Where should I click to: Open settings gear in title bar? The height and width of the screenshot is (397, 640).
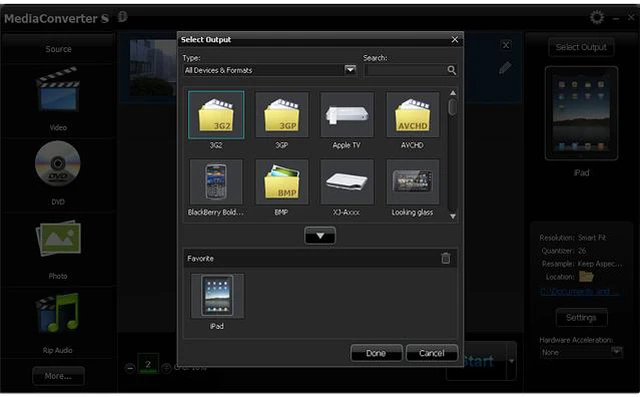597,17
